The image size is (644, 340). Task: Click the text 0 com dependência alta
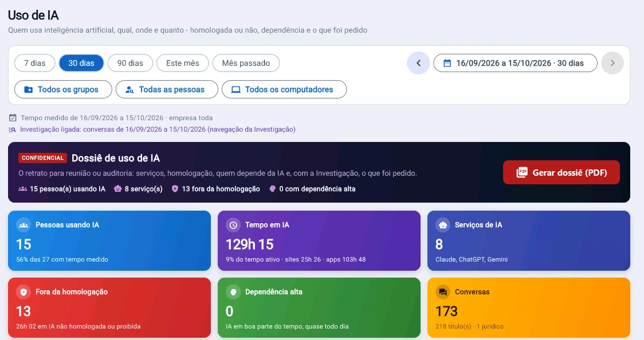(x=317, y=189)
